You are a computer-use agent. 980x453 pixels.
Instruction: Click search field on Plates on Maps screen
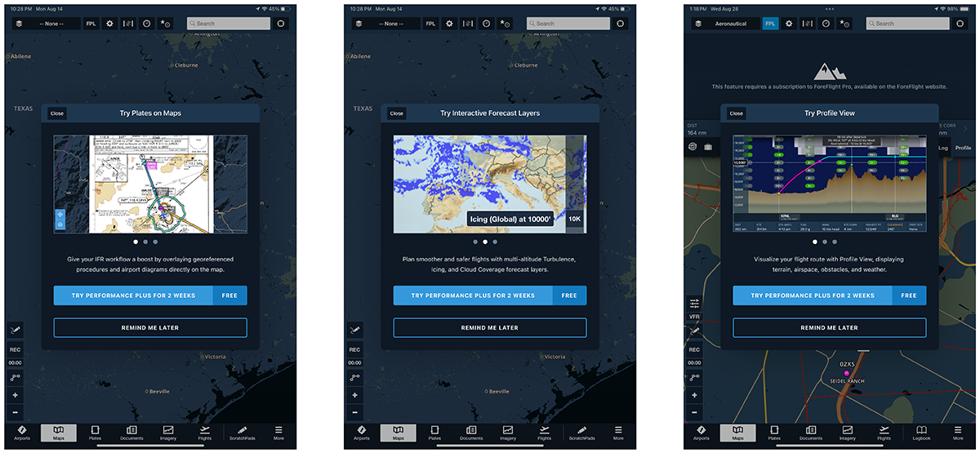tap(228, 24)
